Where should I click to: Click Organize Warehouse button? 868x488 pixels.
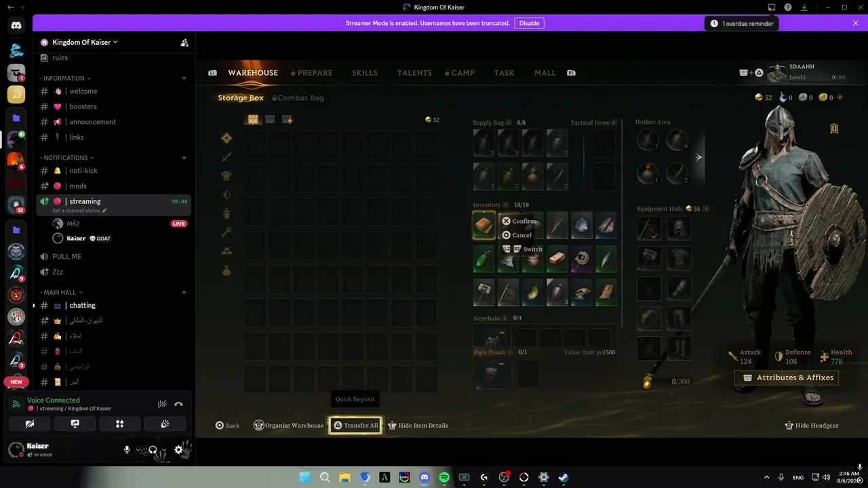point(289,426)
